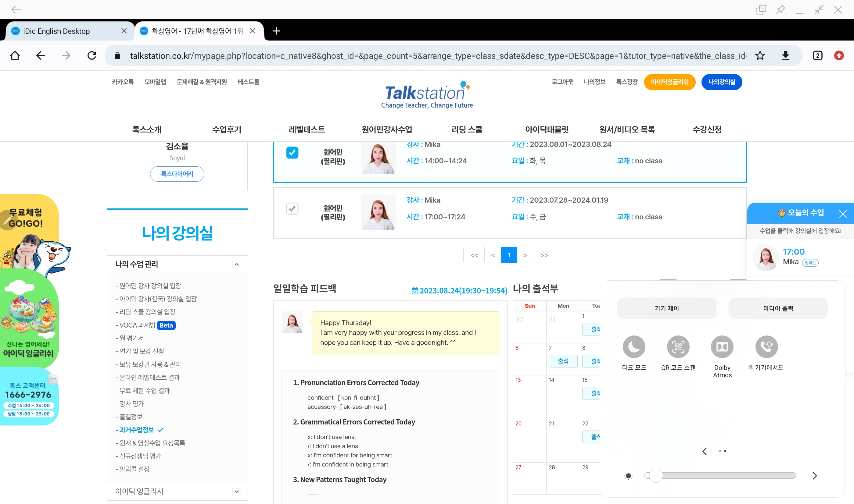Check the 17:00~17:24 Mika class checkbox
854x504 pixels.
[292, 208]
